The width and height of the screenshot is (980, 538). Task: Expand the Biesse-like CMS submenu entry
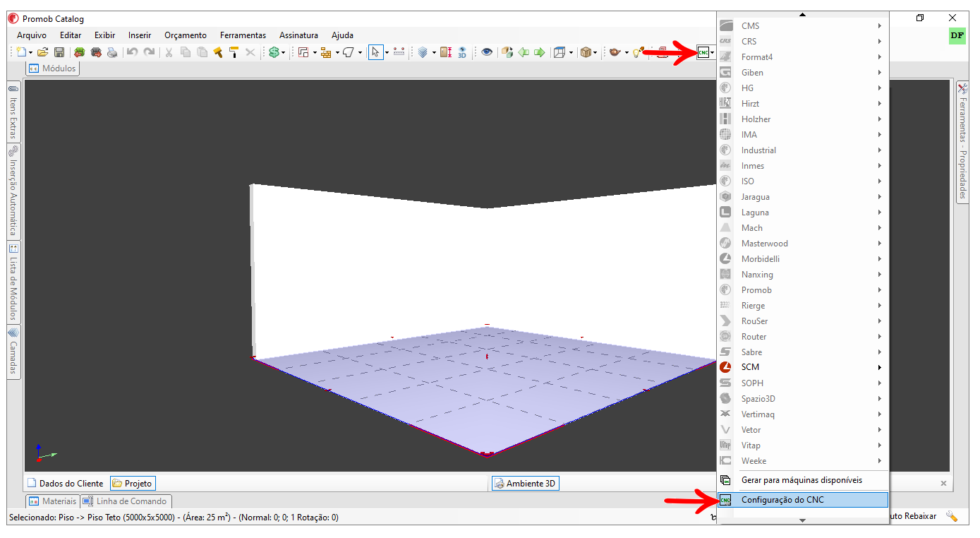[x=803, y=26]
